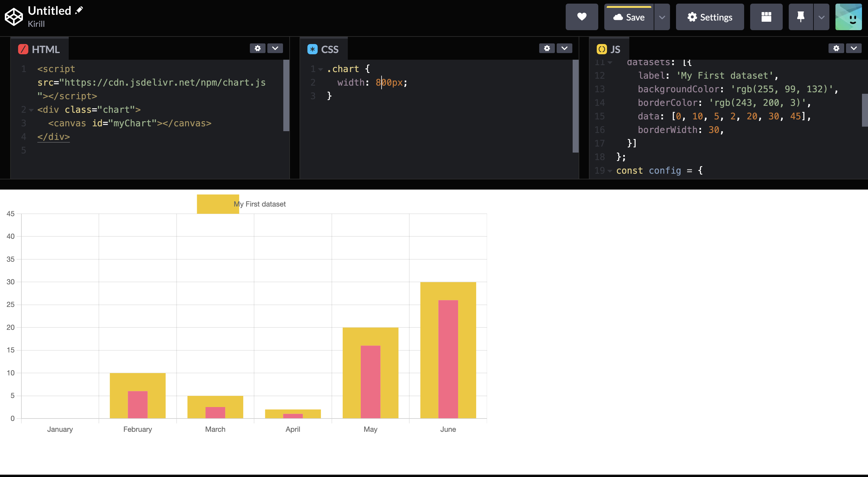Expand the JS editor options chevron
The height and width of the screenshot is (477, 868).
pos(854,48)
